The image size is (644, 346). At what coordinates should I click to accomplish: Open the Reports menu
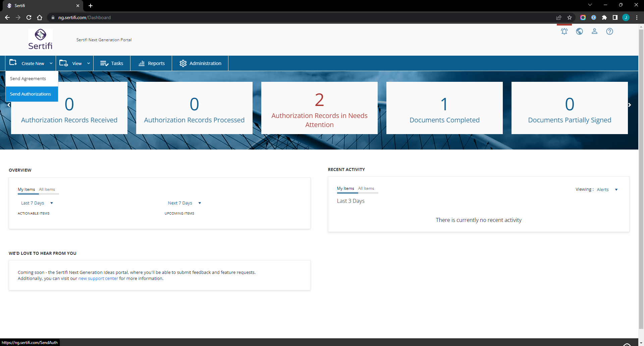tap(151, 63)
